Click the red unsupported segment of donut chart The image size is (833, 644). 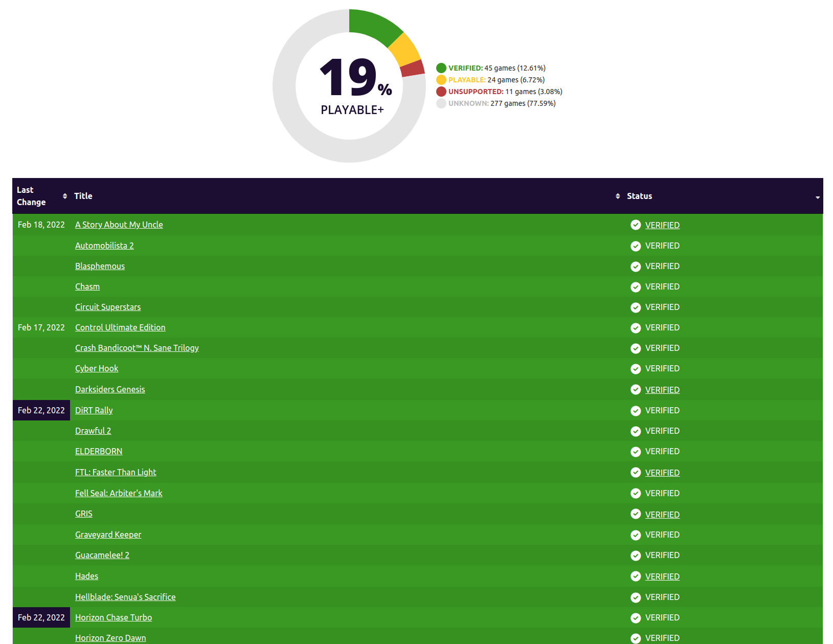pos(413,69)
